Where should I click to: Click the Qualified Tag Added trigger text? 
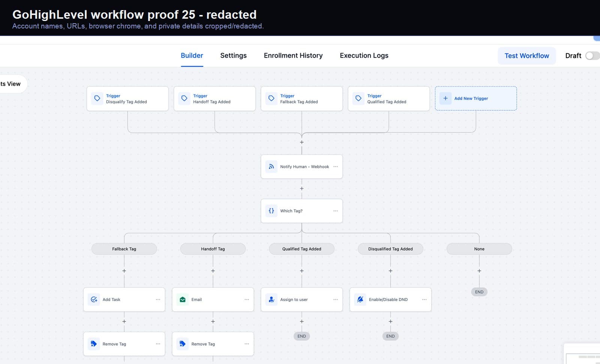pos(387,102)
